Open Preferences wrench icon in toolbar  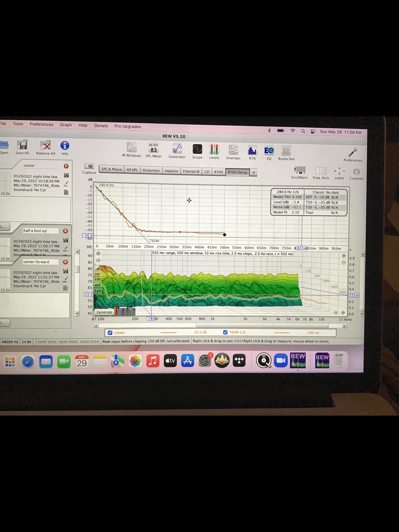(x=353, y=152)
